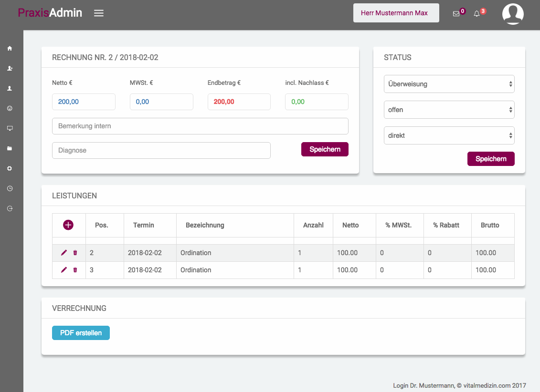Click the Anzahl column header
This screenshot has width=540, height=392.
[x=313, y=225]
